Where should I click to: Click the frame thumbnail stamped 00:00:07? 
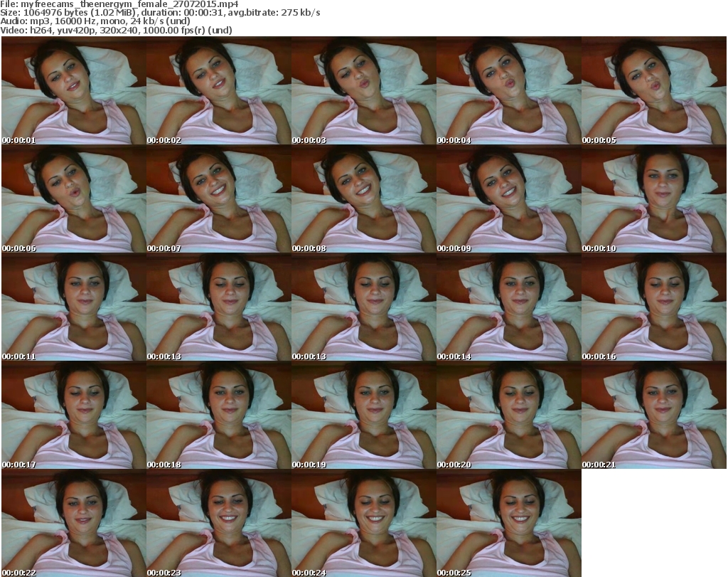(x=219, y=198)
